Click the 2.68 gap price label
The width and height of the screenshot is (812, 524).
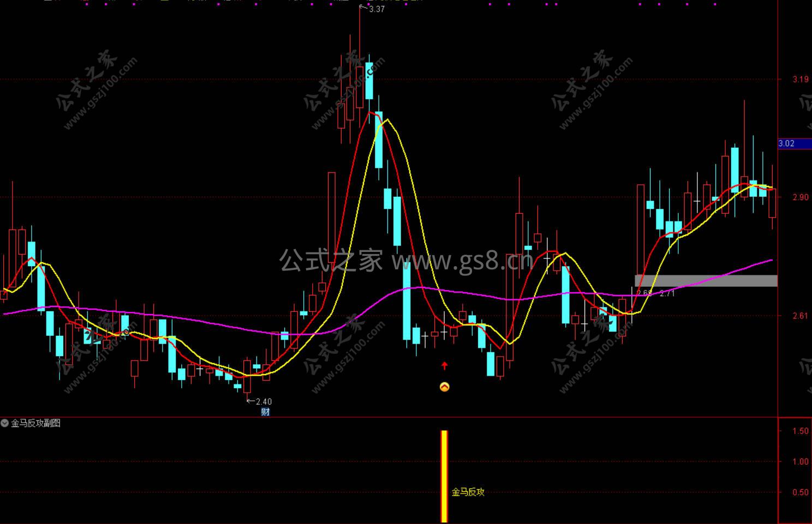pyautogui.click(x=644, y=293)
